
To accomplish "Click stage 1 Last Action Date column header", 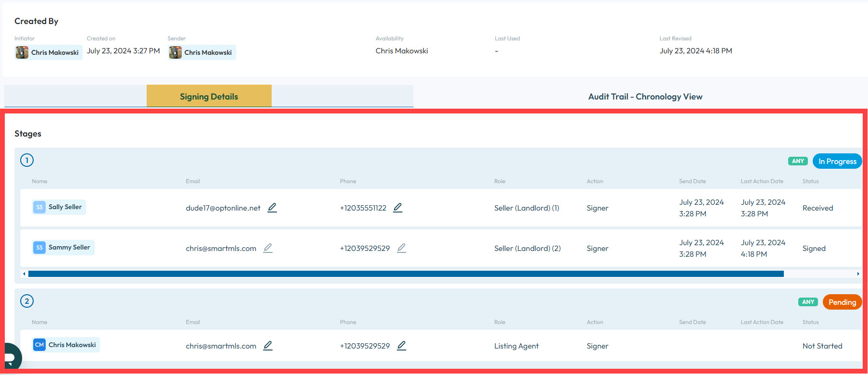I will 762,181.
